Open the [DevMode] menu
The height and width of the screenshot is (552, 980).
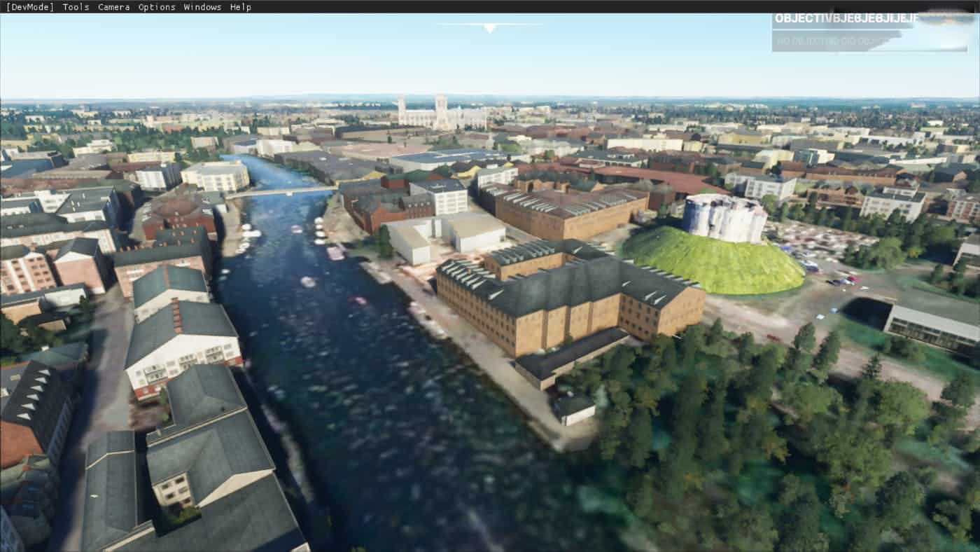coord(29,7)
